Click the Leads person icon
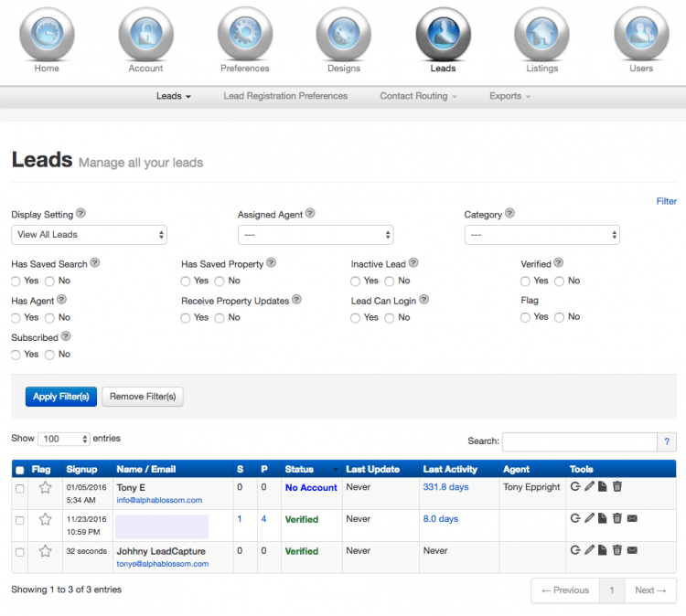Screen dimensions: 686x616 point(444,34)
